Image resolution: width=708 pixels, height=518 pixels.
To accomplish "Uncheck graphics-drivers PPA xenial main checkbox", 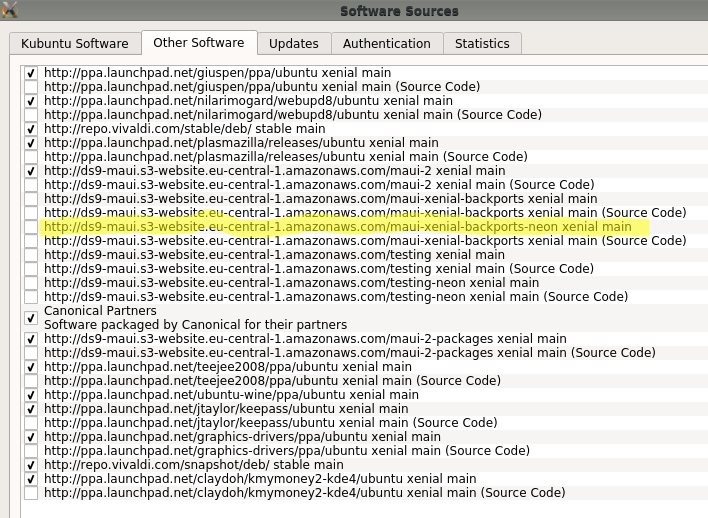I will click(32, 438).
